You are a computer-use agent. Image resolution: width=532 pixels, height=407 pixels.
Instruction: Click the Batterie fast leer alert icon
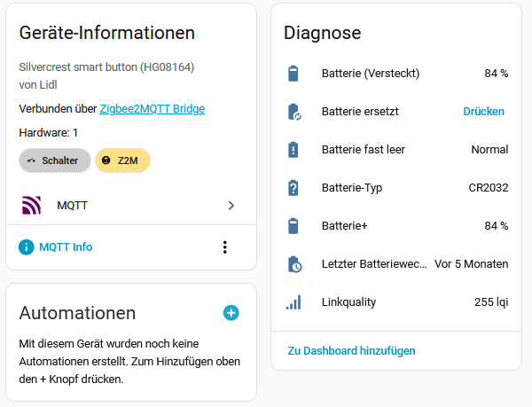(x=293, y=150)
